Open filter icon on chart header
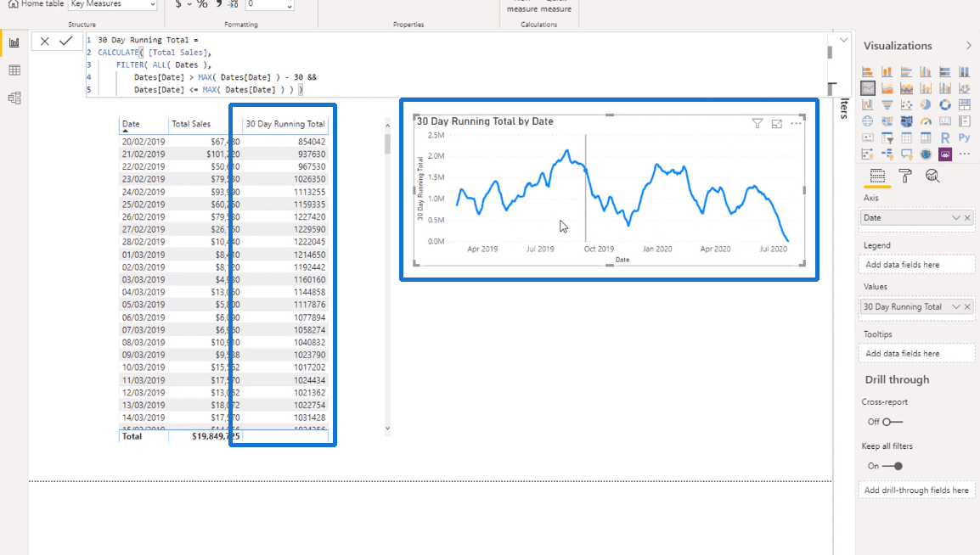The image size is (980, 555). [x=757, y=124]
